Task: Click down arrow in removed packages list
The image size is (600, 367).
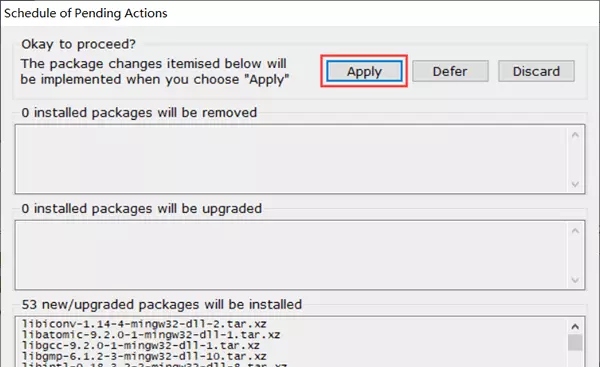Action: (x=575, y=184)
